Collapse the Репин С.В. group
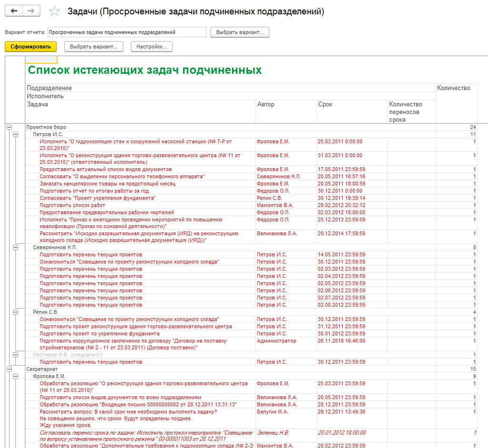 (x=16, y=312)
